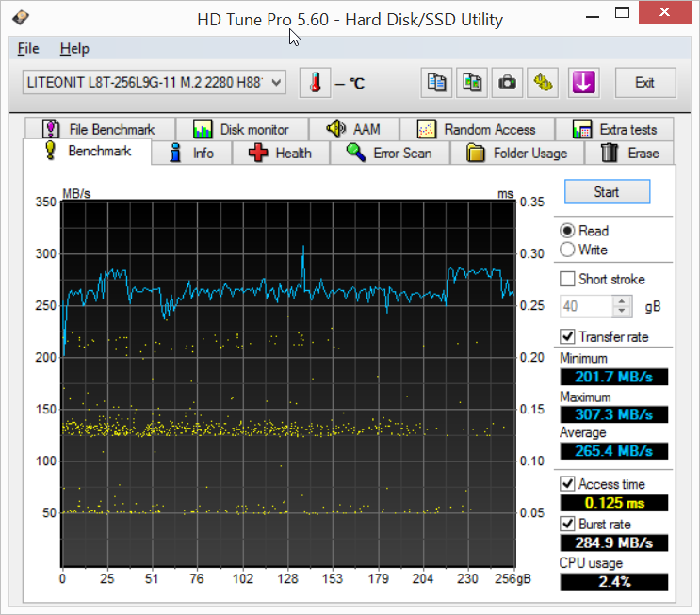The height and width of the screenshot is (615, 700).
Task: Click the purple down-arrow minimize-to-tray icon
Action: [583, 83]
